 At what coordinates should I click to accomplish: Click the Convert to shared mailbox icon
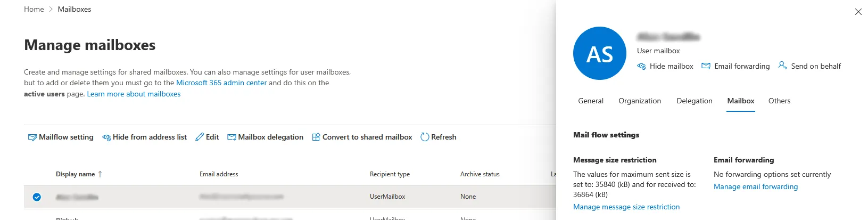[316, 137]
